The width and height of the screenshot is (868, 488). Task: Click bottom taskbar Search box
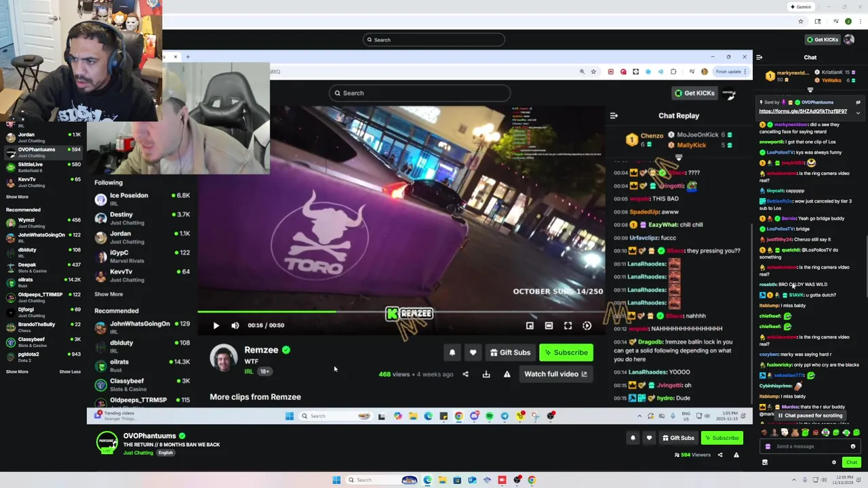tap(381, 480)
